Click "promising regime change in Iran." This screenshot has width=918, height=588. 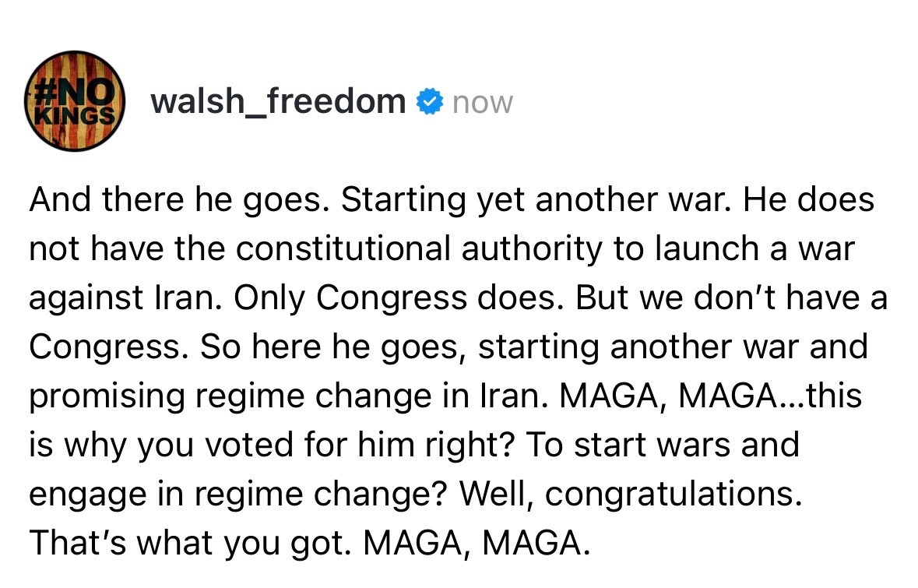pos(288,397)
